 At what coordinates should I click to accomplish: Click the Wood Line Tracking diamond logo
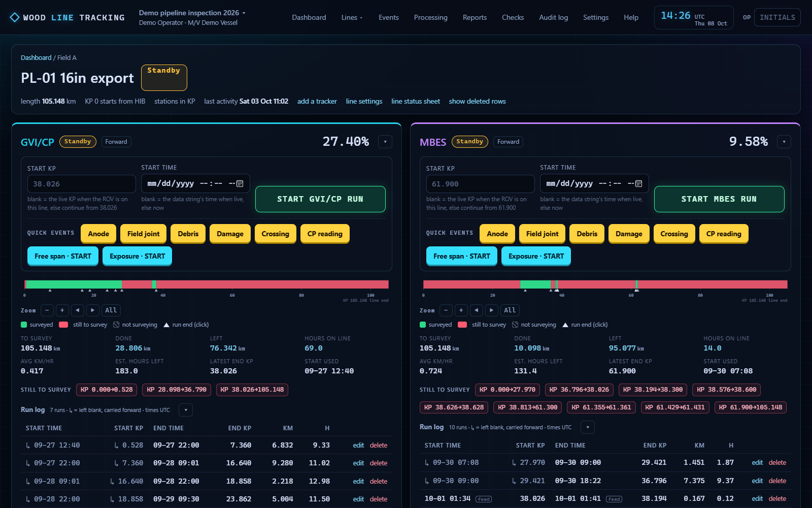(15, 17)
